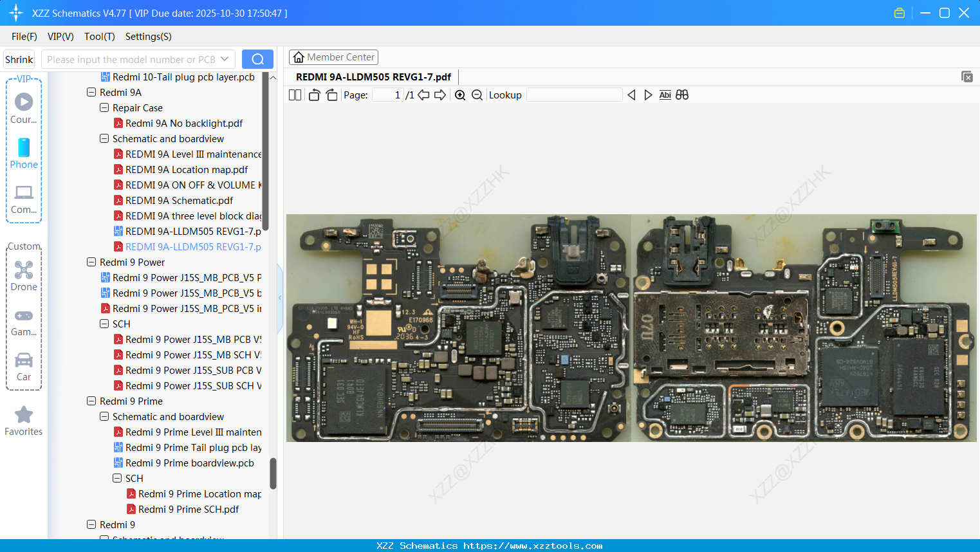Open the Tool(T) menu
The width and height of the screenshot is (980, 552).
[99, 37]
